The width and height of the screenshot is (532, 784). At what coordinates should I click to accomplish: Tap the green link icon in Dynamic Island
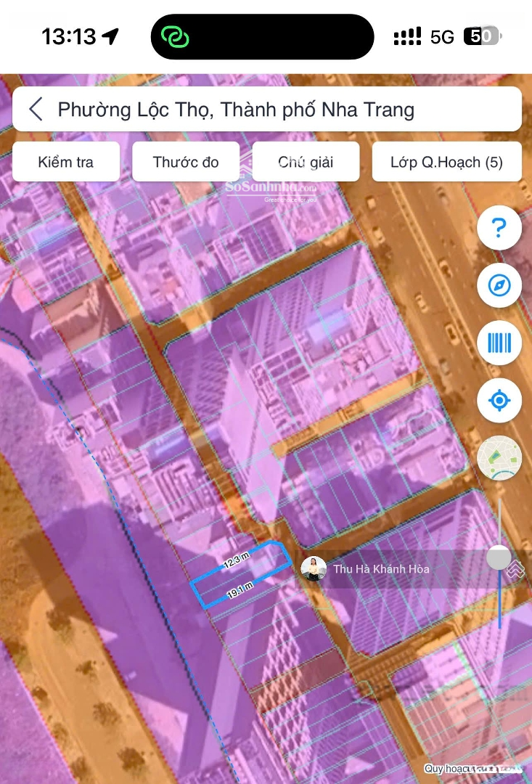coord(175,36)
